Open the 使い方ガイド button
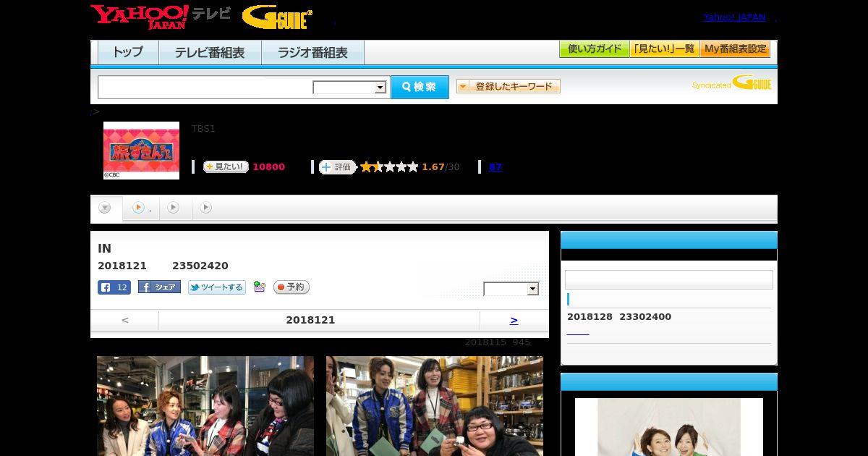 (595, 49)
